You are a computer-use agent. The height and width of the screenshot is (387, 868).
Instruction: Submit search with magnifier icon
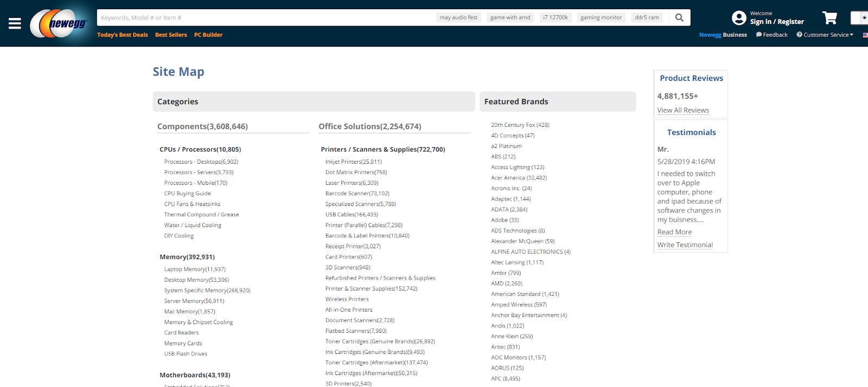(x=679, y=17)
